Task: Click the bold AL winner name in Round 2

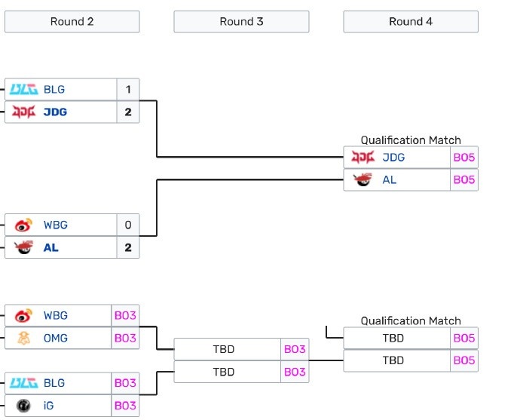Action: pyautogui.click(x=51, y=247)
